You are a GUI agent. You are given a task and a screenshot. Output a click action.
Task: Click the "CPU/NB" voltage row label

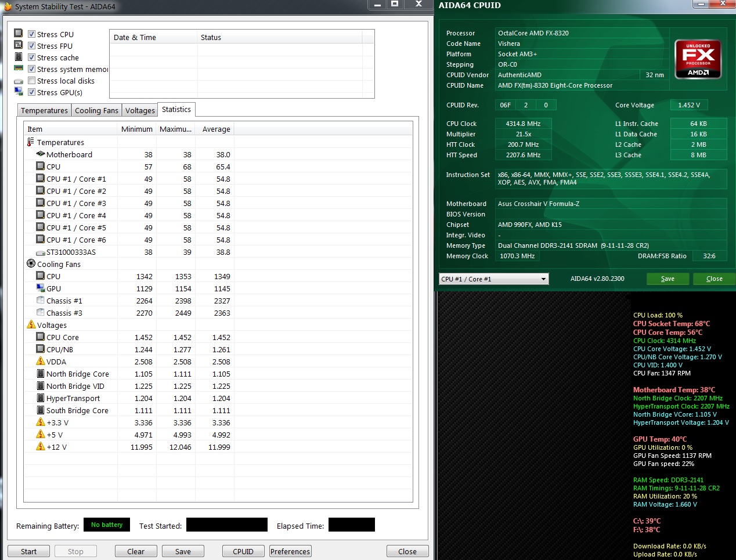60,350
